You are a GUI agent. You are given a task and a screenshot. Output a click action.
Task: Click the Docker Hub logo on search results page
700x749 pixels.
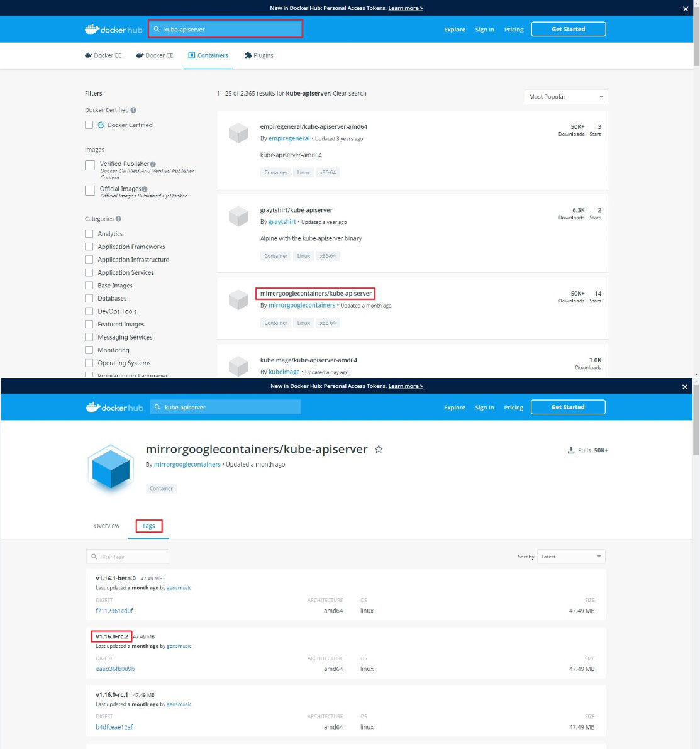(x=114, y=29)
